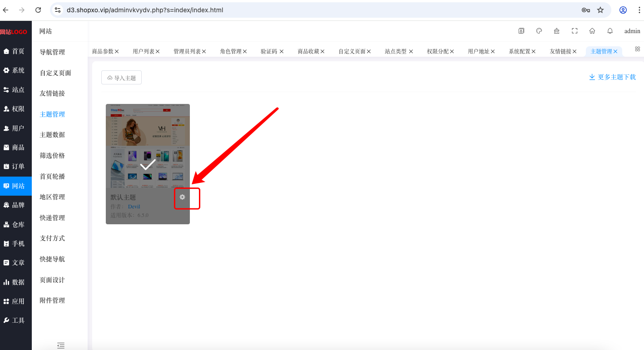Click the 导入主题 button
The image size is (644, 350).
tap(121, 78)
